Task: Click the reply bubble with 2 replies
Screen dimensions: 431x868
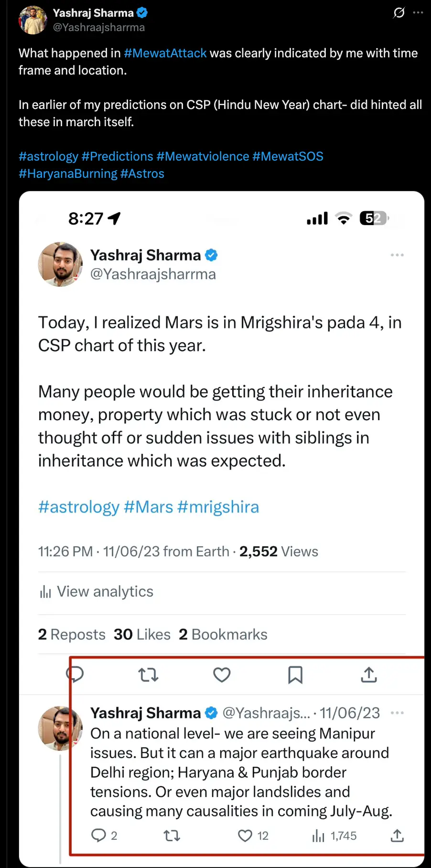Action: (x=98, y=835)
